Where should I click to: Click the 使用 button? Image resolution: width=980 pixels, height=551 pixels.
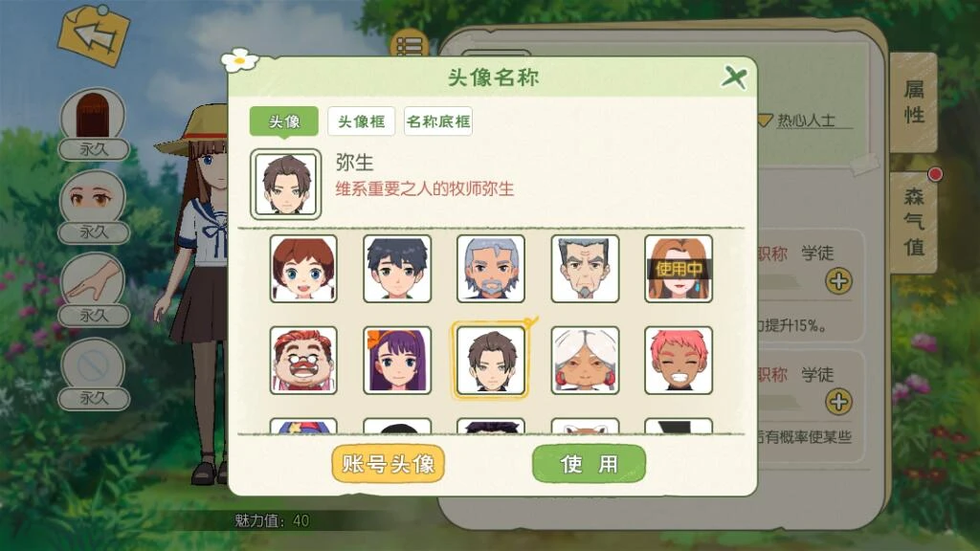(x=589, y=464)
